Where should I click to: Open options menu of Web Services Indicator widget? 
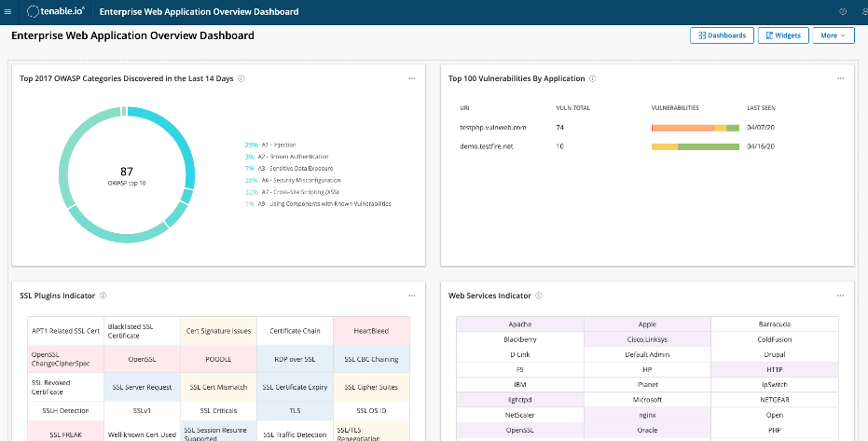840,296
